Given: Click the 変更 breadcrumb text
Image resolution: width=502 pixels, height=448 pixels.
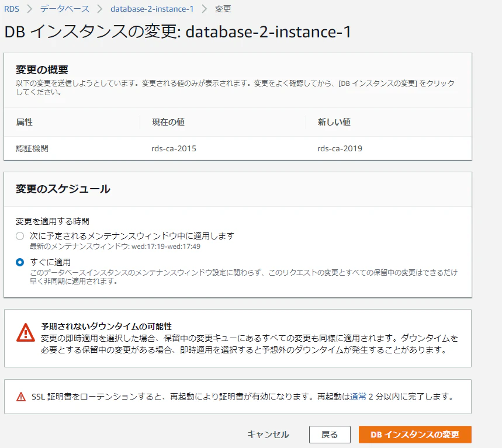Looking at the screenshot, I should (223, 9).
